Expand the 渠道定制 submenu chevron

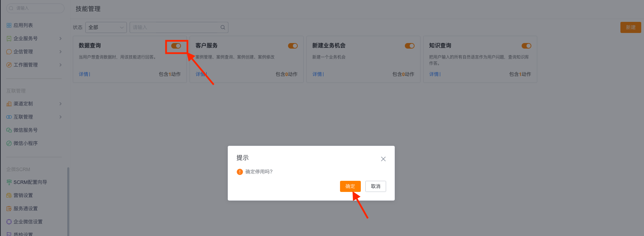click(x=60, y=104)
